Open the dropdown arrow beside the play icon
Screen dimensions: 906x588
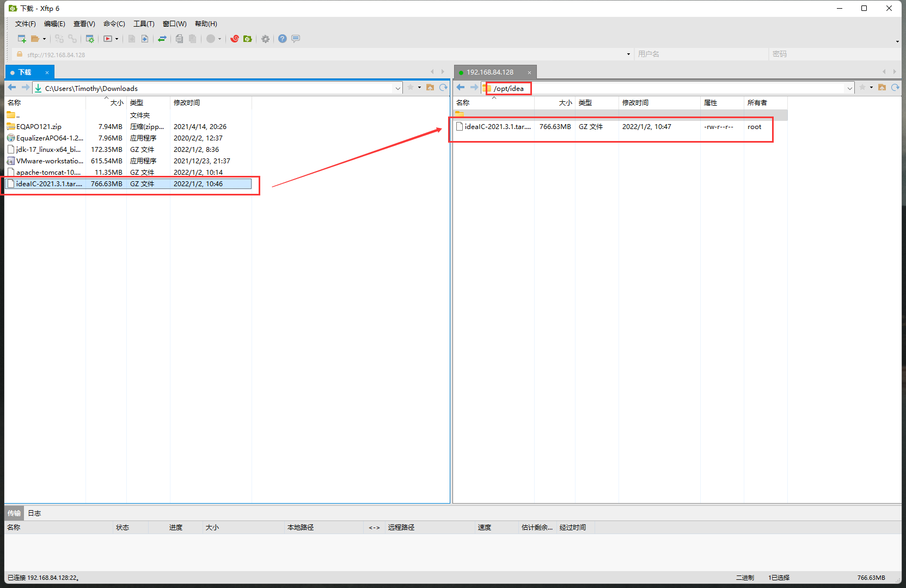tap(117, 39)
